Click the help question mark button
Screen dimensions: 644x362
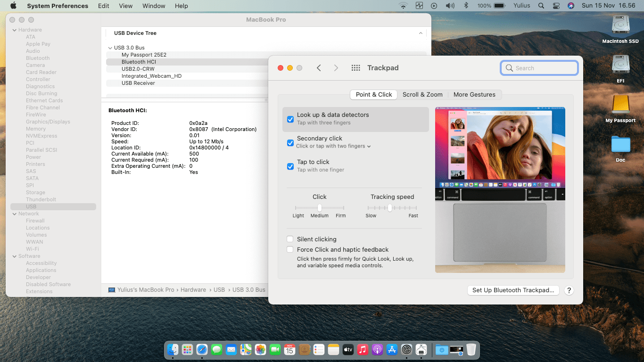[x=569, y=290]
